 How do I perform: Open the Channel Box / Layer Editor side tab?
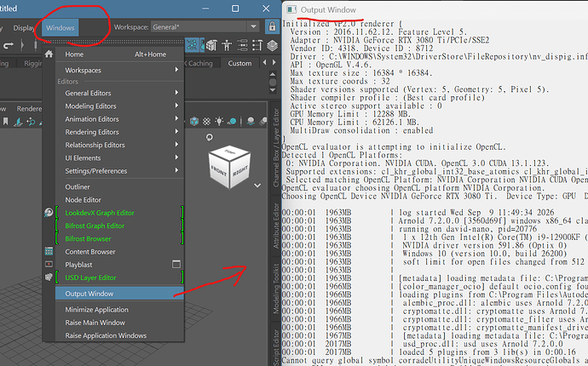pos(276,148)
